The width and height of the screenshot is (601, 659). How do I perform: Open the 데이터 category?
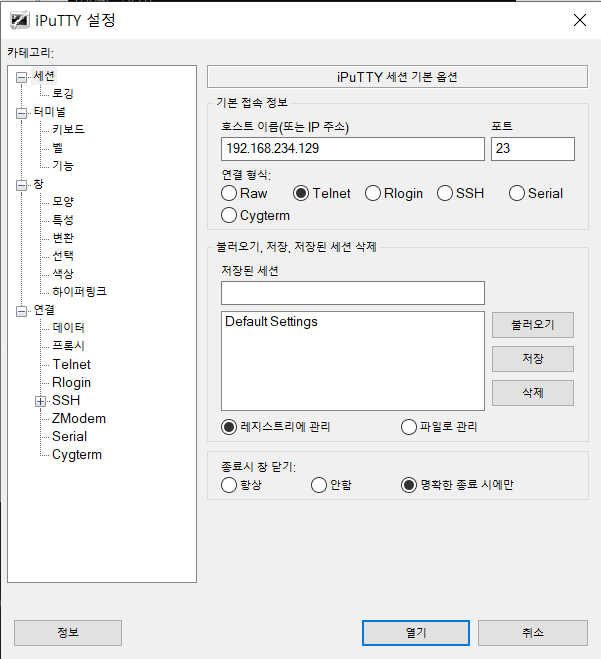[x=68, y=328]
